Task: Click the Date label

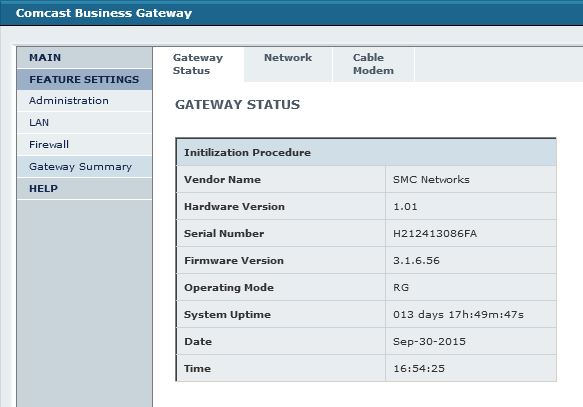Action: click(x=198, y=342)
